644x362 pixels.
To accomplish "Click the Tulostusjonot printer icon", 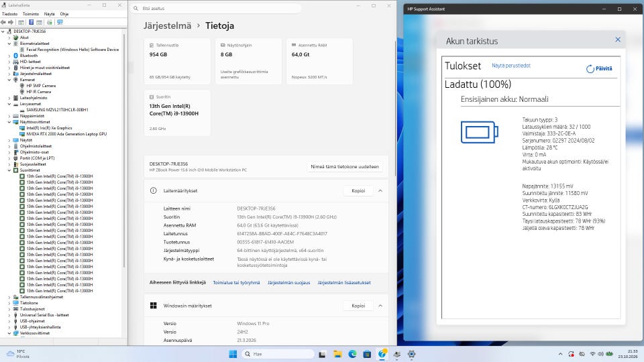I will pyautogui.click(x=15, y=309).
